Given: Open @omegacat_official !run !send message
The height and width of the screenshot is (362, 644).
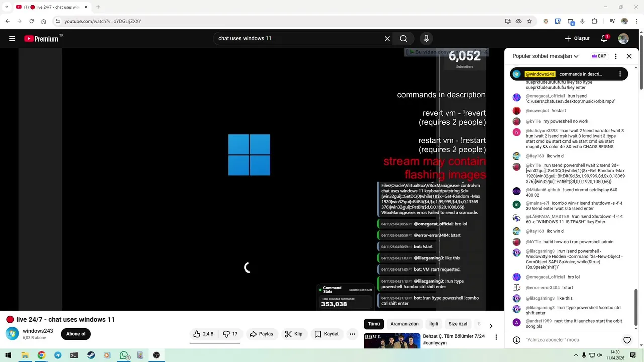Looking at the screenshot, I should [x=571, y=99].
